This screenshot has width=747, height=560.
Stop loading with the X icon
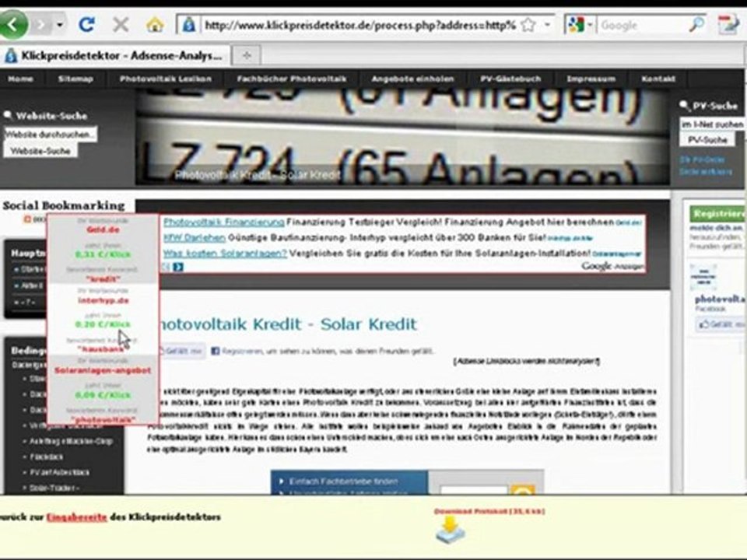[121, 24]
